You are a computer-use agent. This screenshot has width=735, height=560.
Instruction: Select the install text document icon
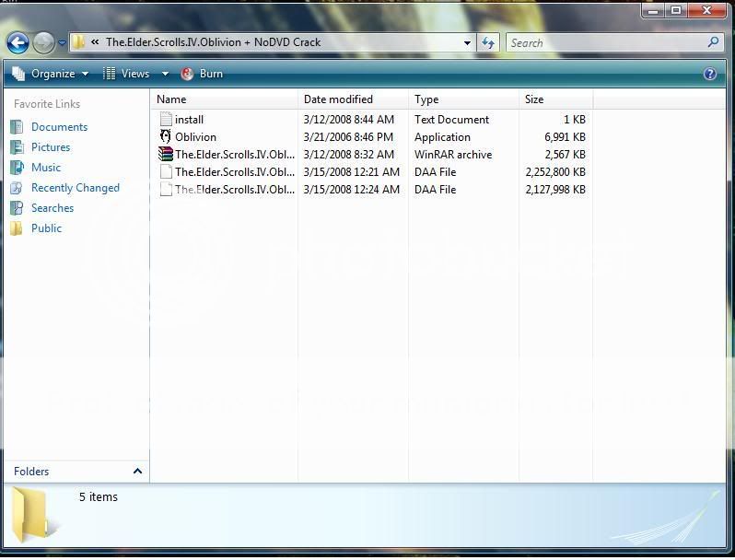point(166,119)
